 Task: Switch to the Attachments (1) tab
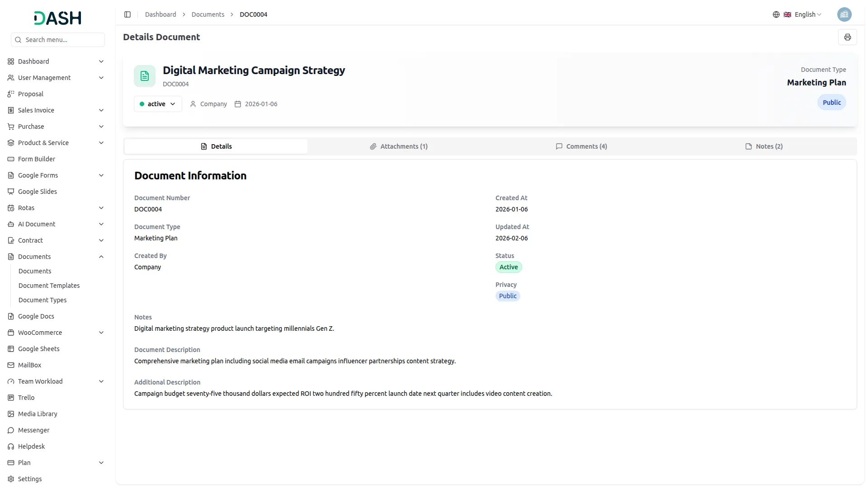pos(399,146)
